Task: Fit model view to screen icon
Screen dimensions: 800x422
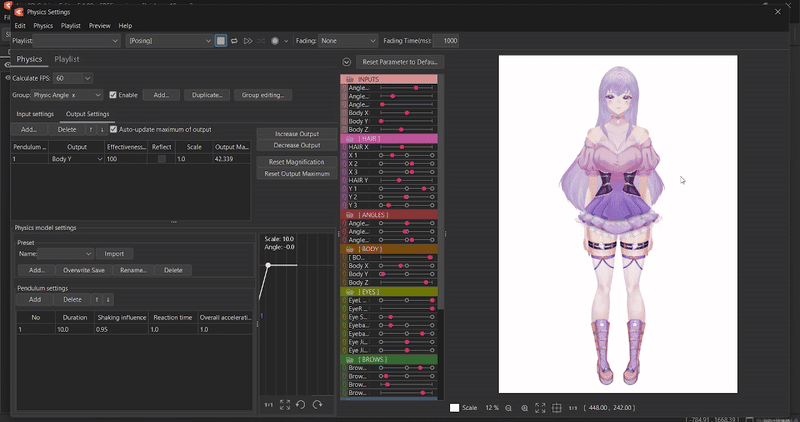Action: point(541,408)
